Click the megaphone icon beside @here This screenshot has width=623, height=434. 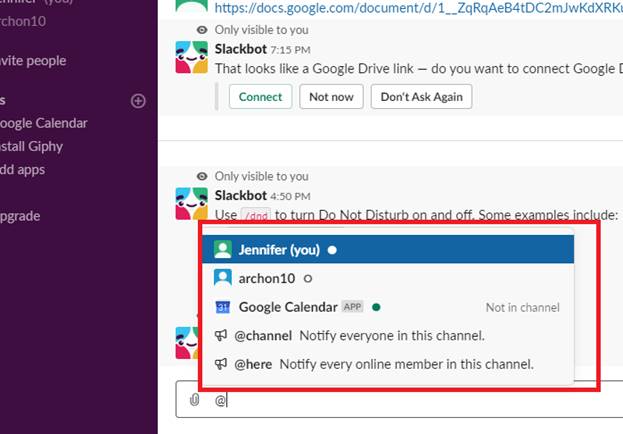(221, 364)
